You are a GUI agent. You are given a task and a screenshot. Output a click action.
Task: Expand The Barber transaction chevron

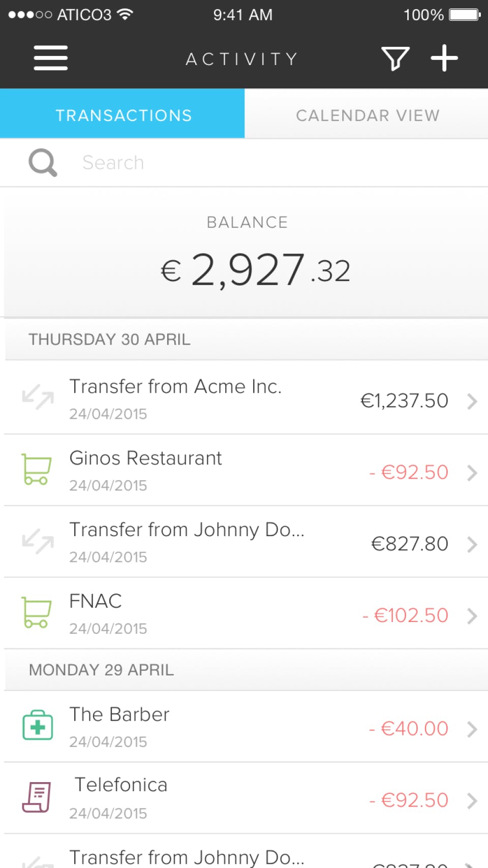pyautogui.click(x=472, y=729)
